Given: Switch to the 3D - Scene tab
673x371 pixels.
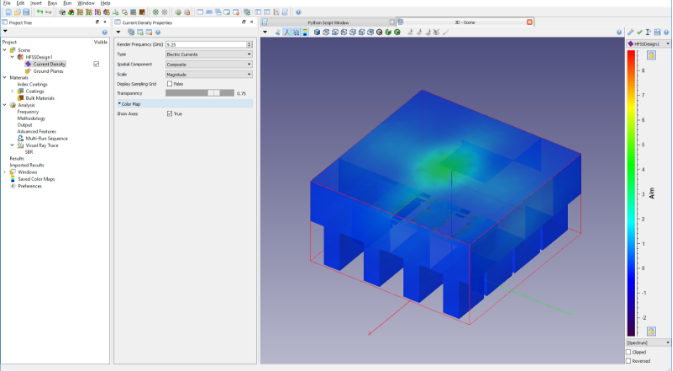Looking at the screenshot, I should coord(465,22).
